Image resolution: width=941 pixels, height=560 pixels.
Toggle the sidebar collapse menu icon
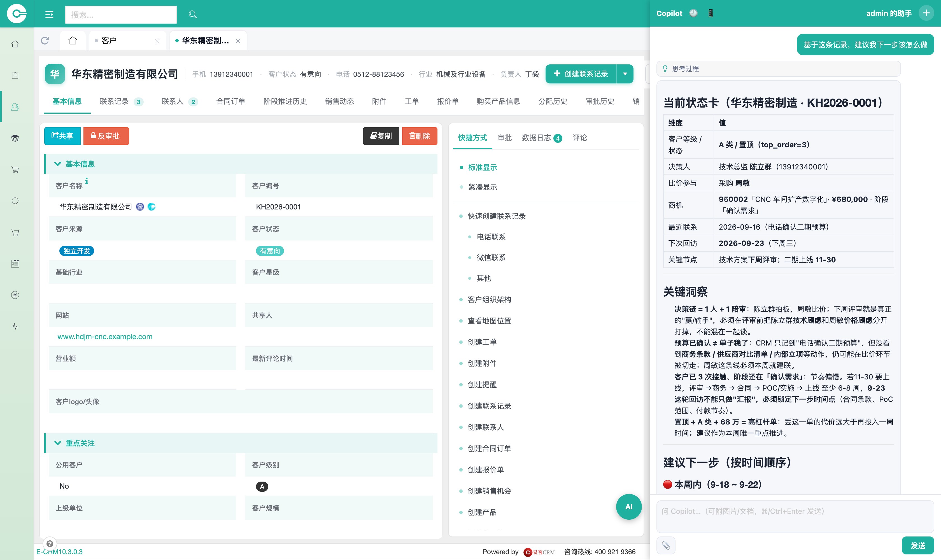(50, 14)
